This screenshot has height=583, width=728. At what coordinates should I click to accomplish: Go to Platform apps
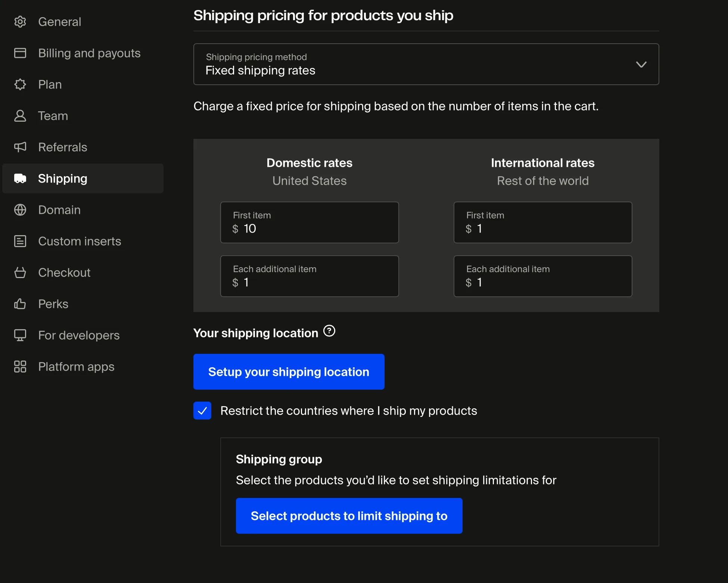pyautogui.click(x=83, y=367)
